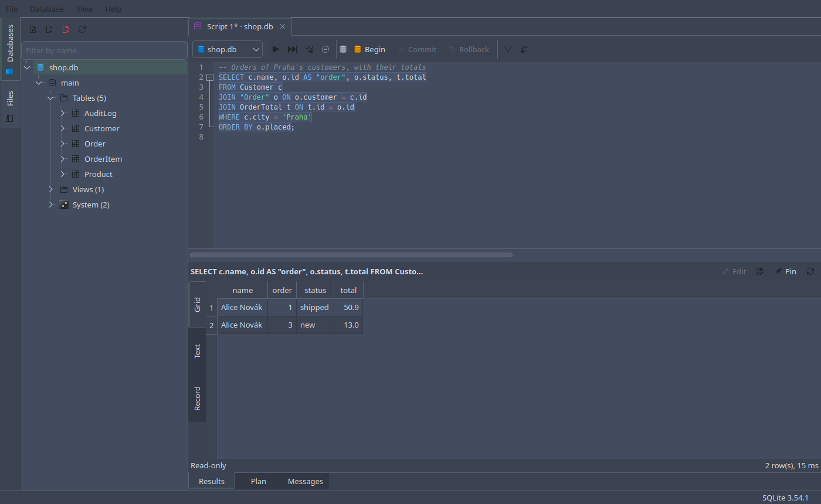Screen dimensions: 821x504
Task: Refresh the database tree
Action: [82, 29]
